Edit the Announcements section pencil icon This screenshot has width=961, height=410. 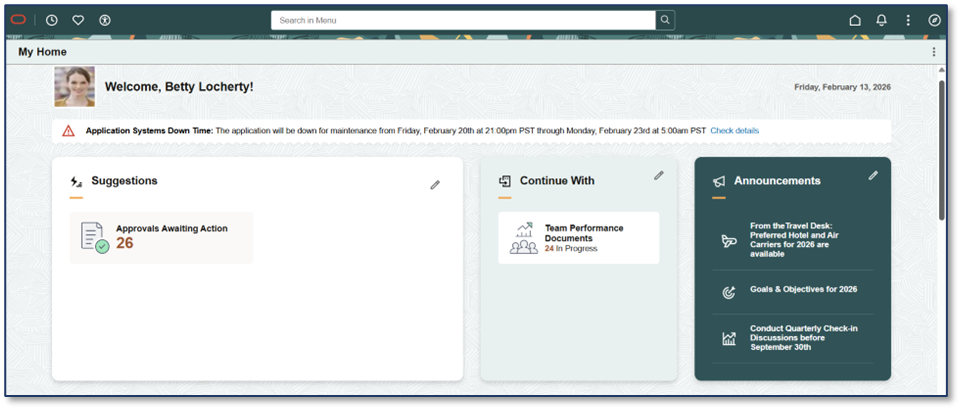[x=873, y=175]
